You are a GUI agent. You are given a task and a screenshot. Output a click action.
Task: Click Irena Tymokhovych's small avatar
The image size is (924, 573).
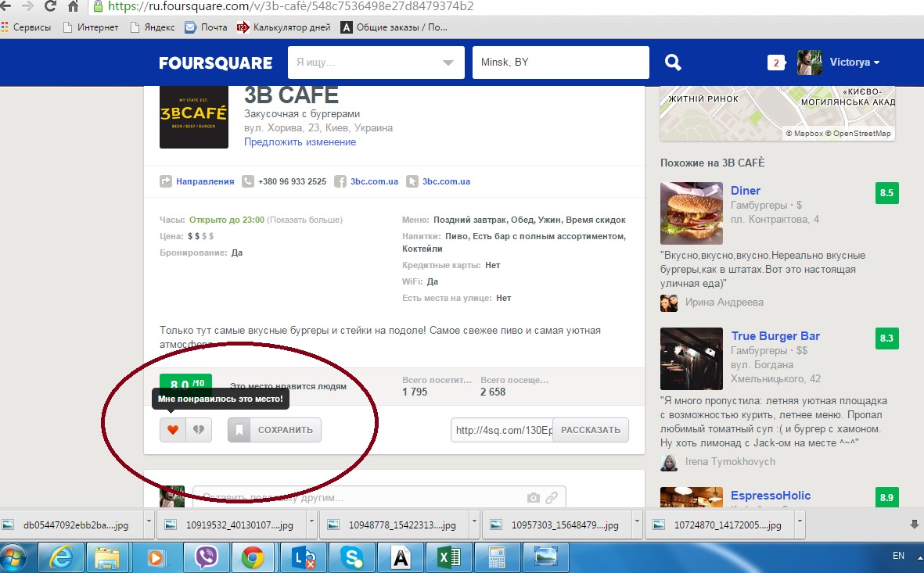(x=669, y=462)
